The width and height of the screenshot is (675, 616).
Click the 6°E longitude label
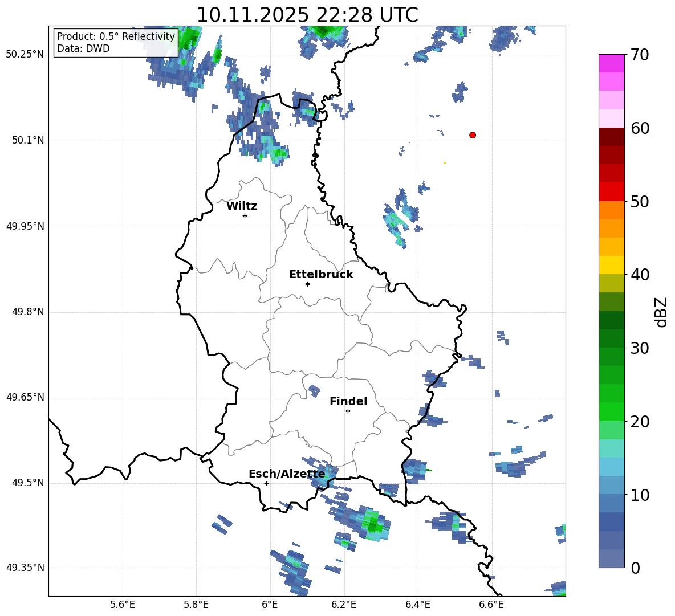(x=270, y=605)
